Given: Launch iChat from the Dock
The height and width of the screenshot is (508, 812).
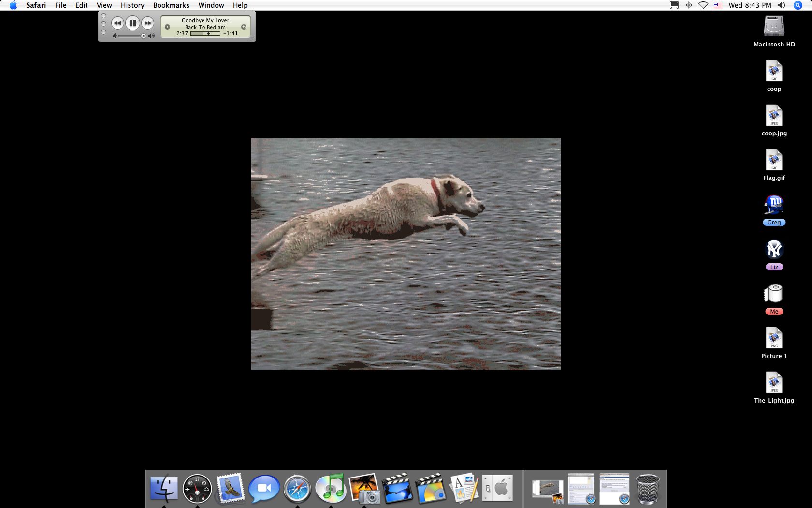Looking at the screenshot, I should point(264,488).
